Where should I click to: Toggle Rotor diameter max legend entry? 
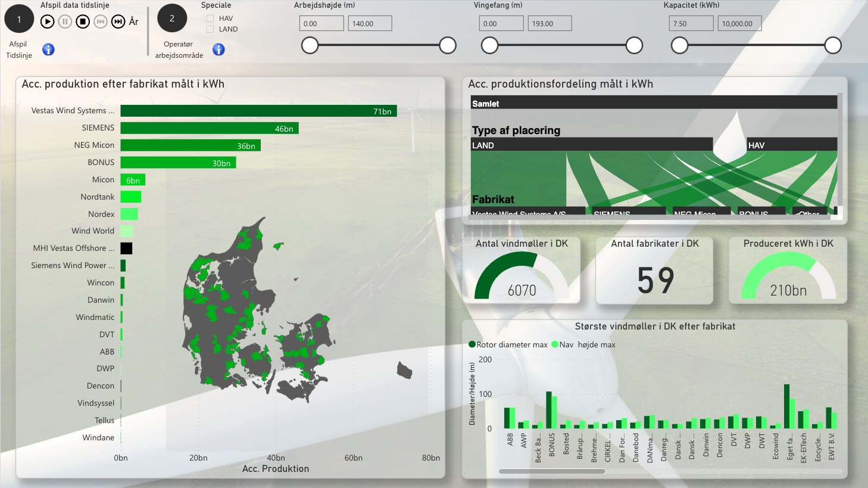coord(472,344)
